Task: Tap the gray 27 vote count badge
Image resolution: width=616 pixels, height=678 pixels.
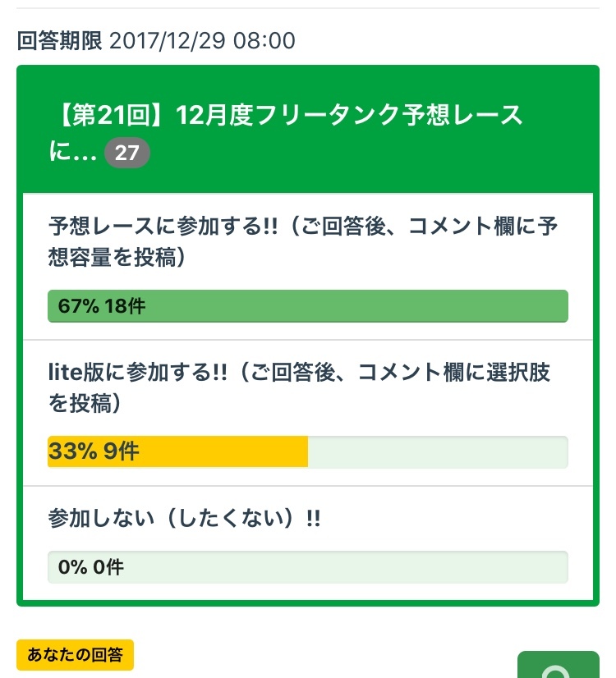Action: point(127,153)
